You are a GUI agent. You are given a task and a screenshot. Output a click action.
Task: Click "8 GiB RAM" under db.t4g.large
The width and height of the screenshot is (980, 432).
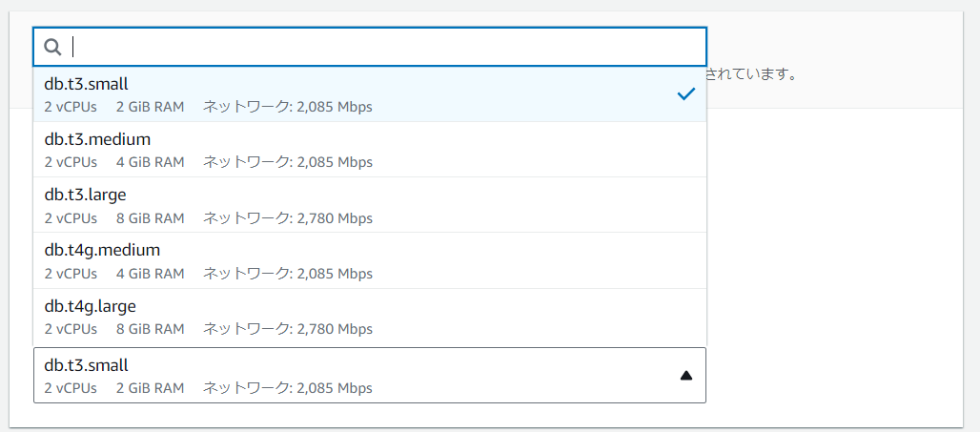tap(150, 329)
